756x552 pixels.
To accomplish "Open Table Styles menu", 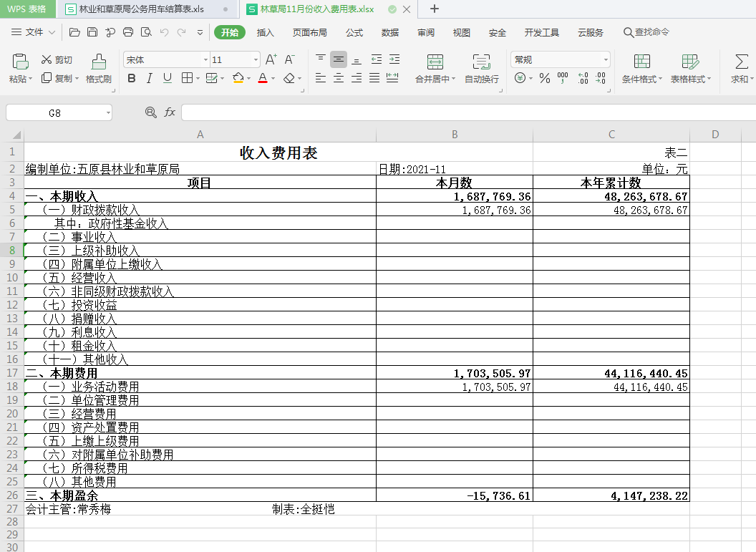I will click(690, 69).
